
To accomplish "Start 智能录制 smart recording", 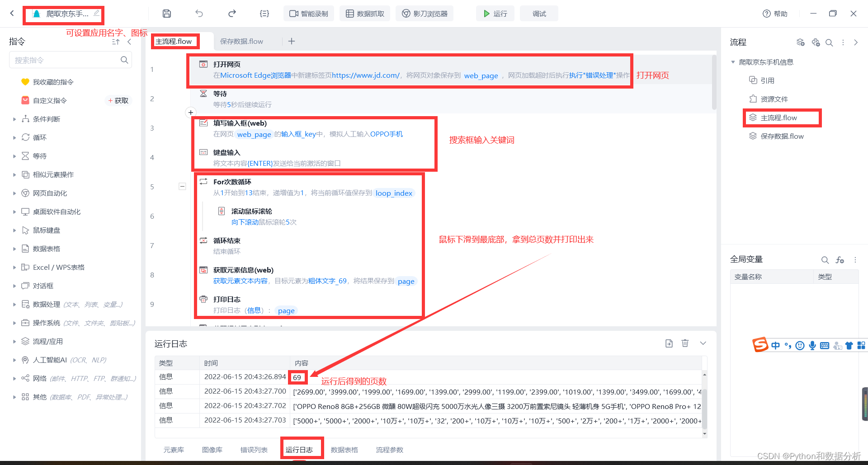I will [x=309, y=14].
